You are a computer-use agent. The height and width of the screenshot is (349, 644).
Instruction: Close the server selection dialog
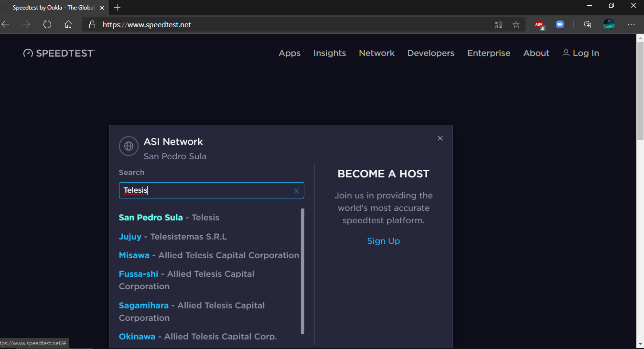(440, 138)
